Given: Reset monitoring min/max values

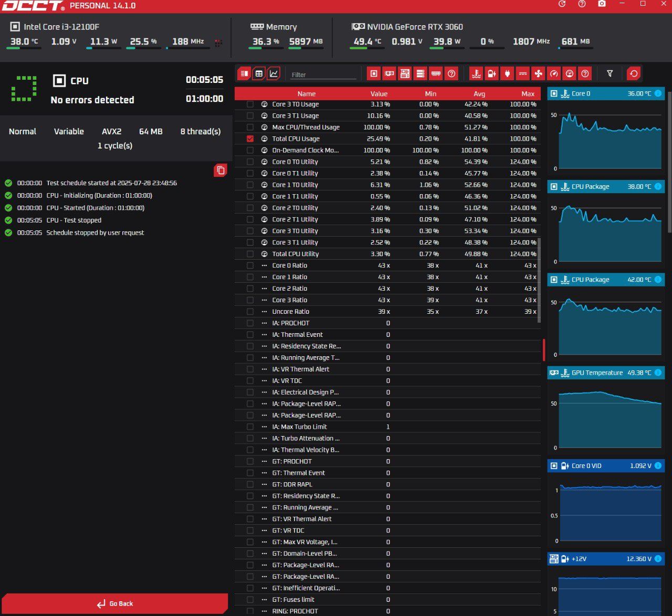Looking at the screenshot, I should [634, 74].
